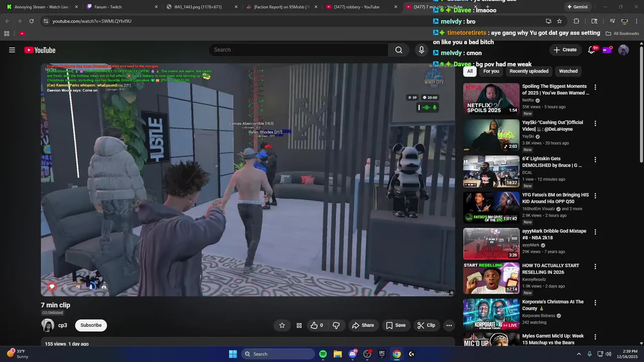Bookmark this page with the star icon
644x362 pixels.
(x=559, y=21)
